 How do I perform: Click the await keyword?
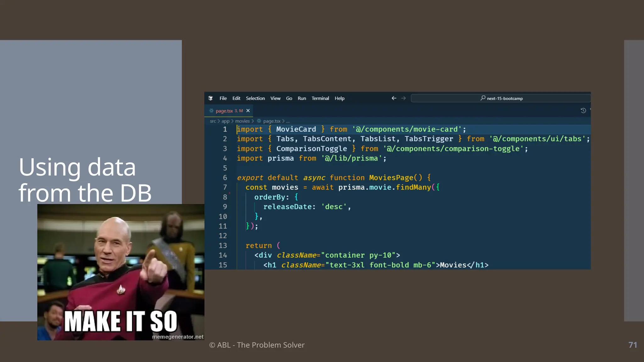[322, 187]
